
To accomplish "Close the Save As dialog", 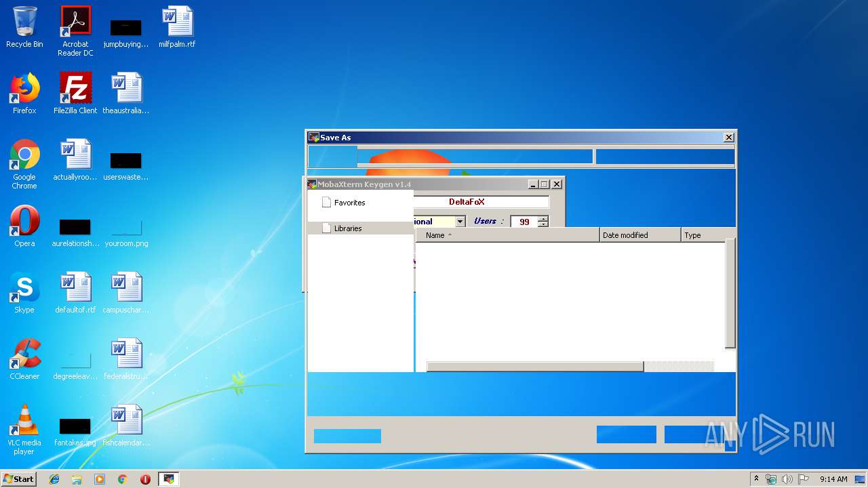I will click(728, 138).
